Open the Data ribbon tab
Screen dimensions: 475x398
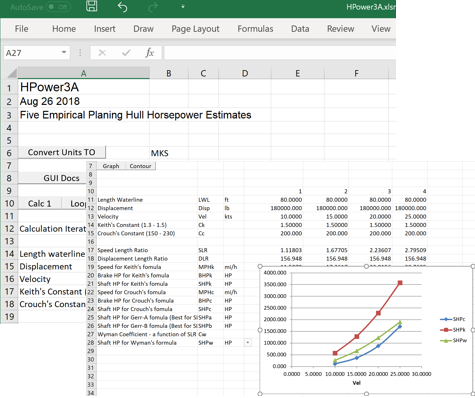pos(300,29)
